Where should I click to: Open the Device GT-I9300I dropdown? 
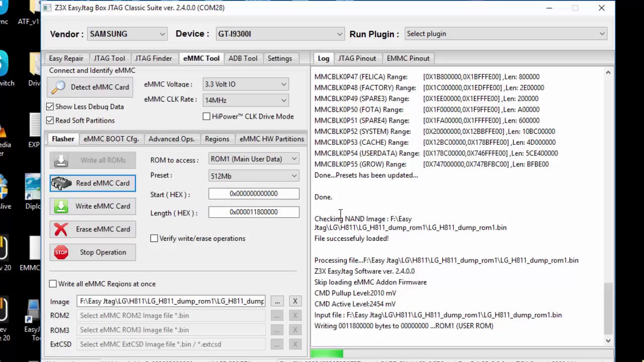280,34
